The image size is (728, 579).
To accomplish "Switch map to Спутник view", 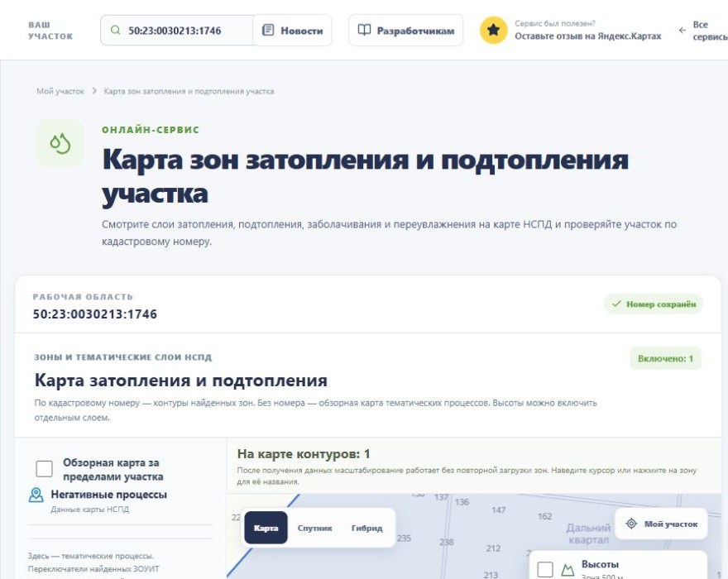I will click(x=315, y=528).
